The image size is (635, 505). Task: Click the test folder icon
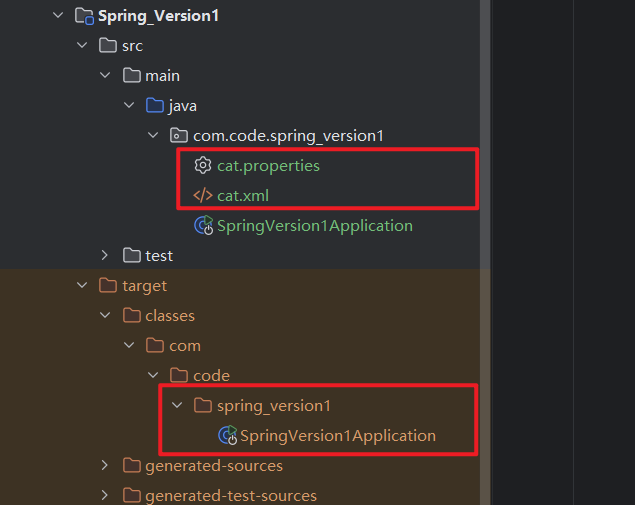pyautogui.click(x=132, y=256)
